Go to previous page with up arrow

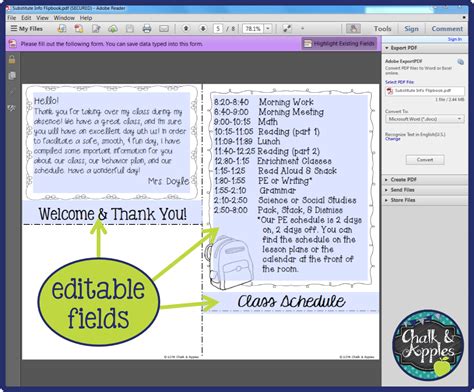pyautogui.click(x=186, y=29)
